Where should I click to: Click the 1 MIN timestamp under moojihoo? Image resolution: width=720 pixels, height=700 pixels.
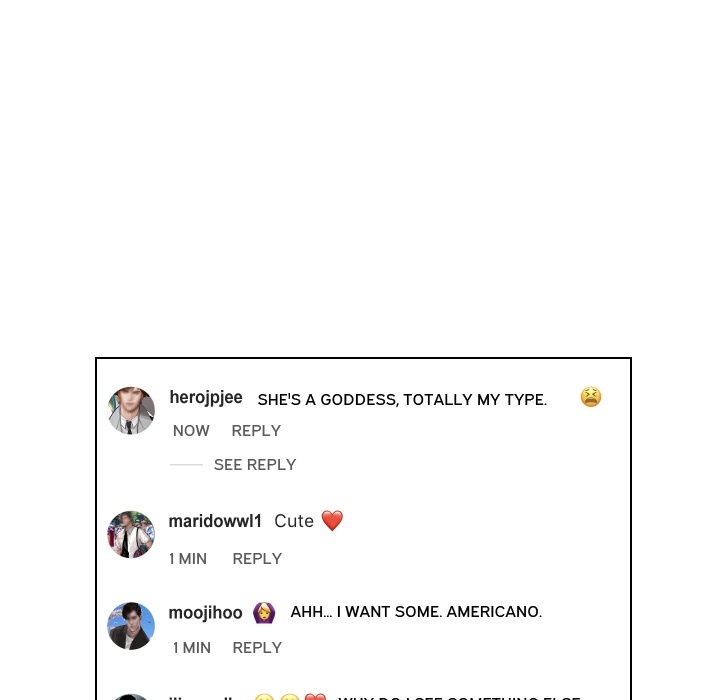point(192,648)
